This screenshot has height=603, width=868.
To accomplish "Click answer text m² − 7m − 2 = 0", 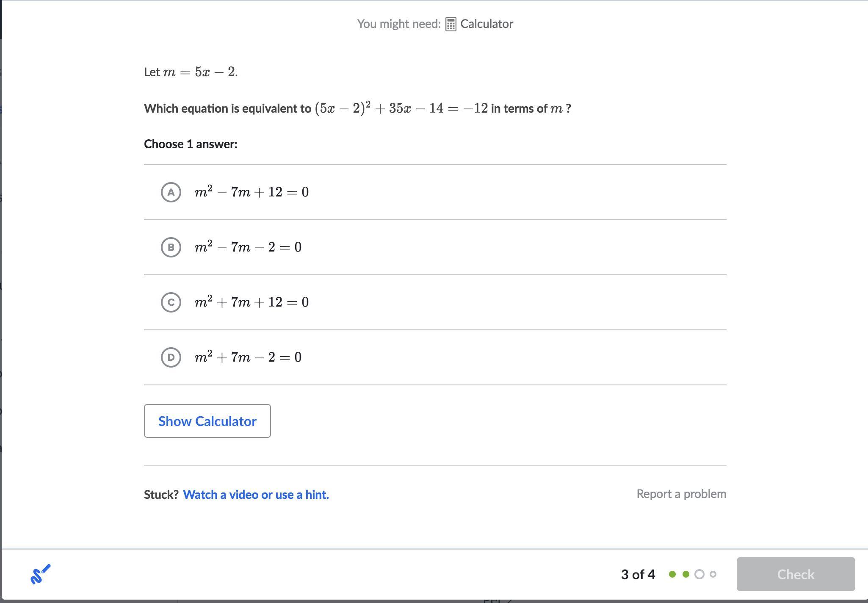I will tap(248, 247).
